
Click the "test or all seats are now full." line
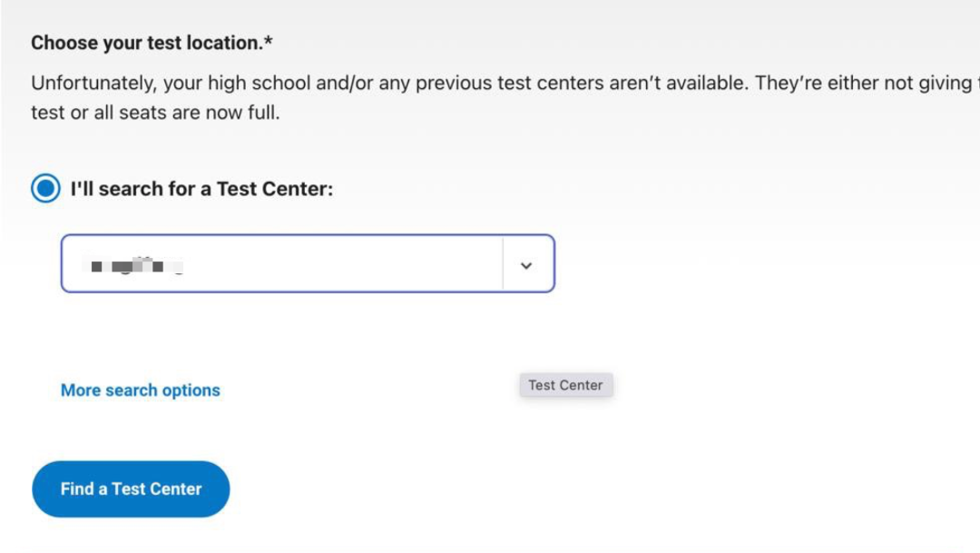(156, 113)
